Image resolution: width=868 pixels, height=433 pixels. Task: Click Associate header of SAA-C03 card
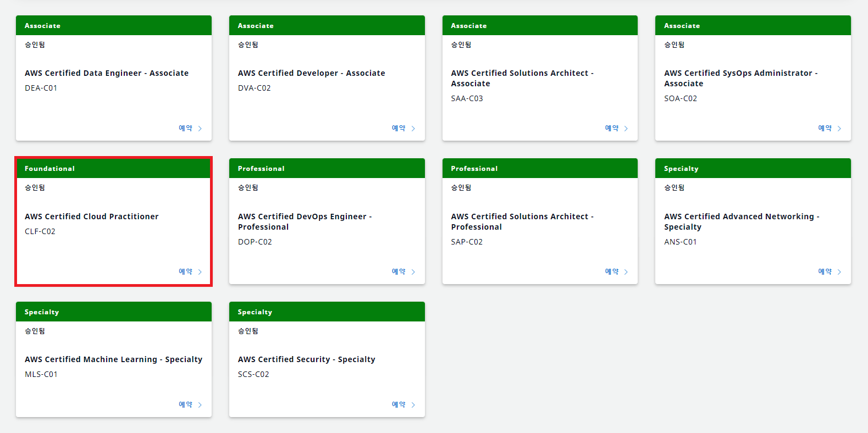coord(540,25)
